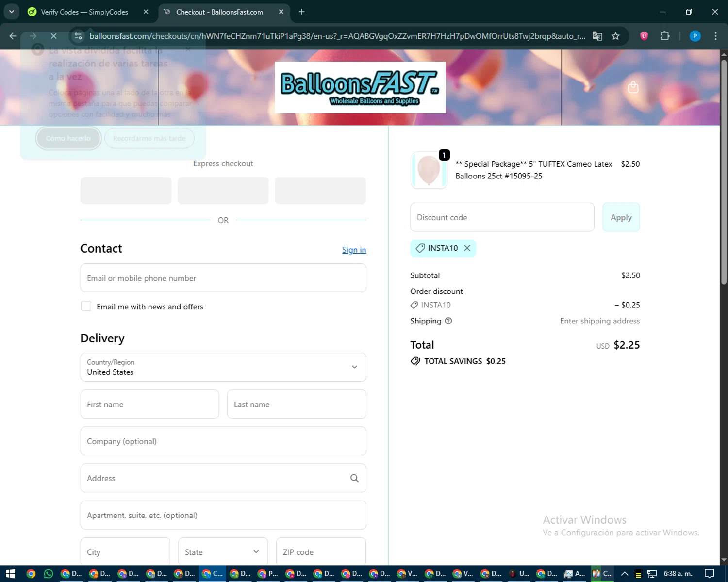728x582 pixels.
Task: Click the network icon in the system tray
Action: 652,574
